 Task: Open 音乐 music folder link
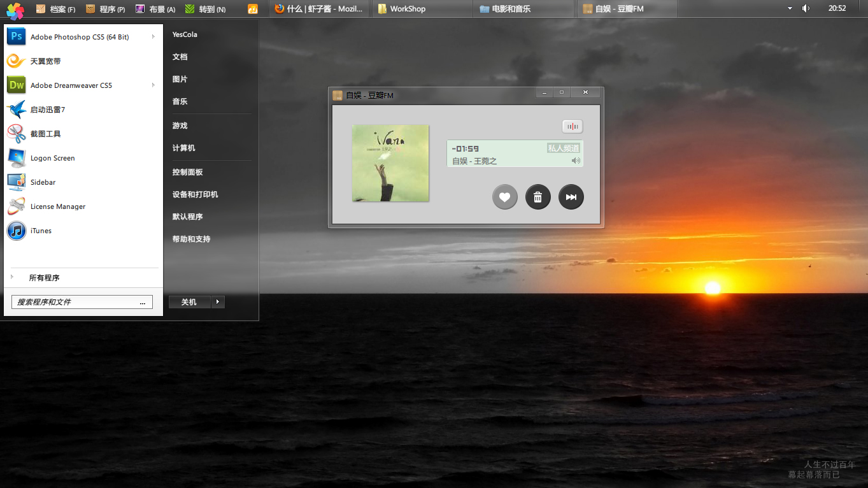[180, 101]
